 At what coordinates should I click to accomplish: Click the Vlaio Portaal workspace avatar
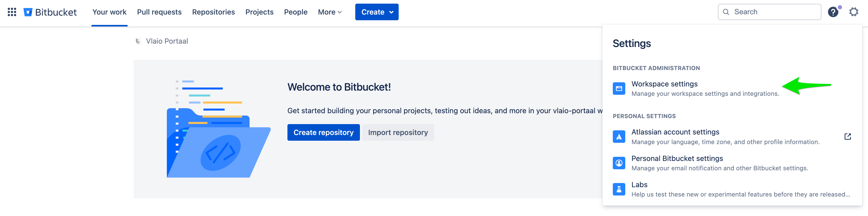[x=138, y=41]
